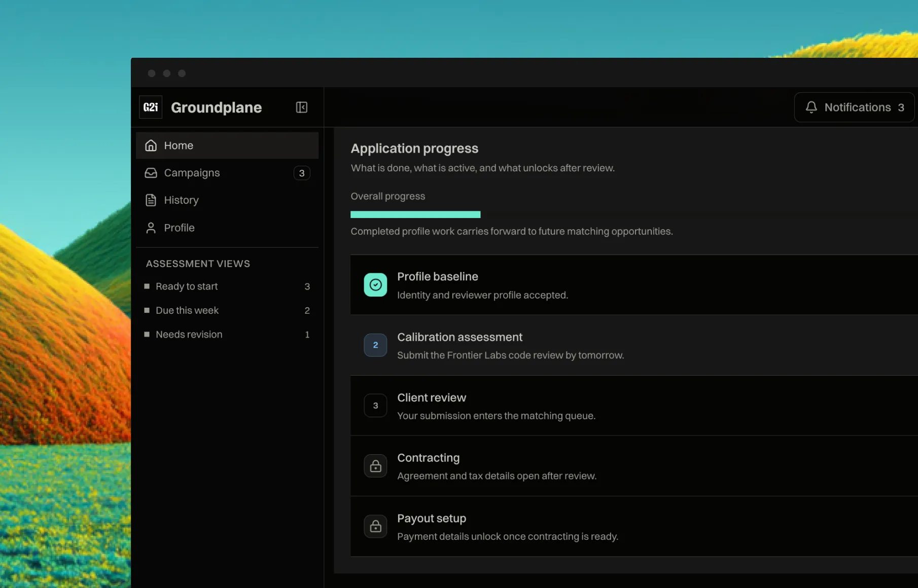The height and width of the screenshot is (588, 918).
Task: Select the Ready to start view
Action: (227, 286)
